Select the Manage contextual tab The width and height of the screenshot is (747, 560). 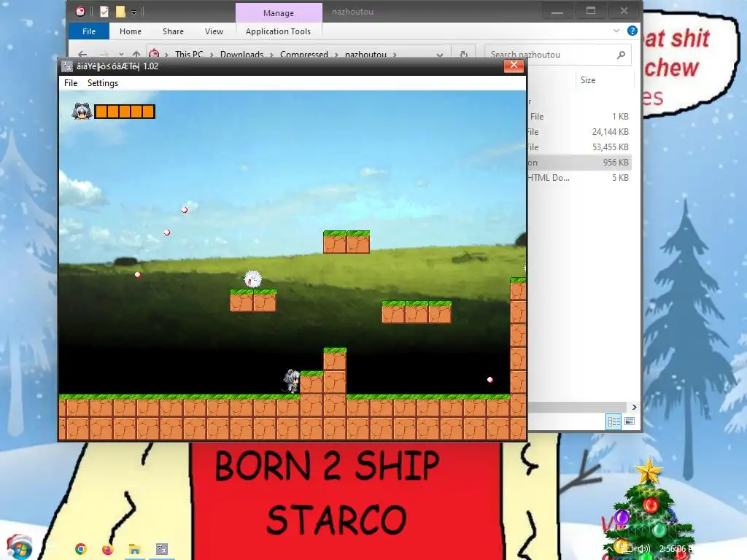click(279, 13)
